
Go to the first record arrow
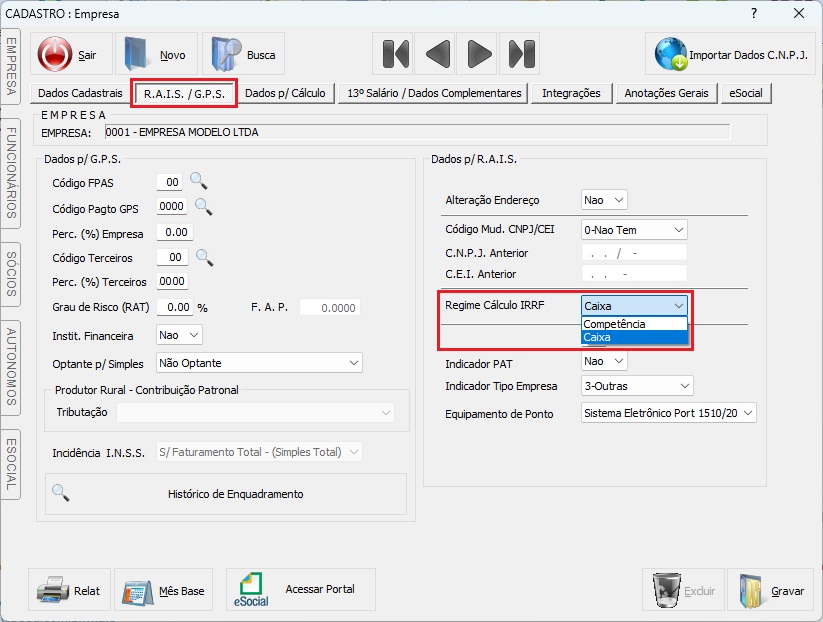point(395,54)
